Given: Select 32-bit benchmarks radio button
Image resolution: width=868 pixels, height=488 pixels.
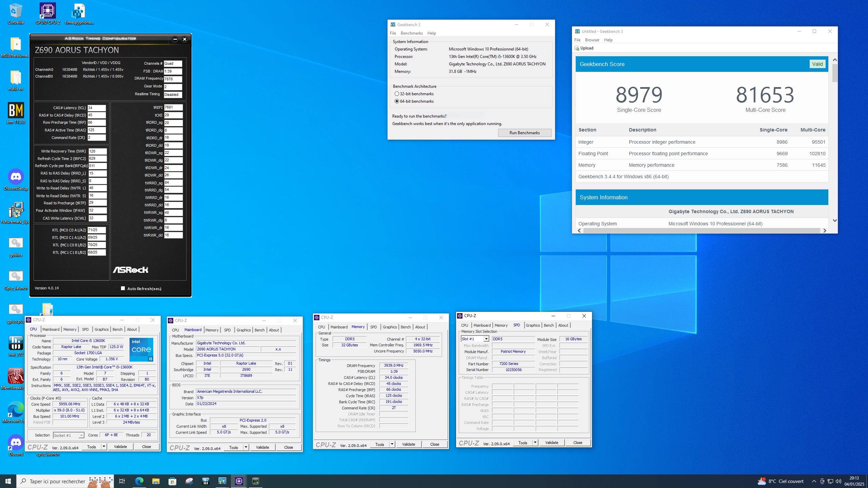Looking at the screenshot, I should coord(397,94).
